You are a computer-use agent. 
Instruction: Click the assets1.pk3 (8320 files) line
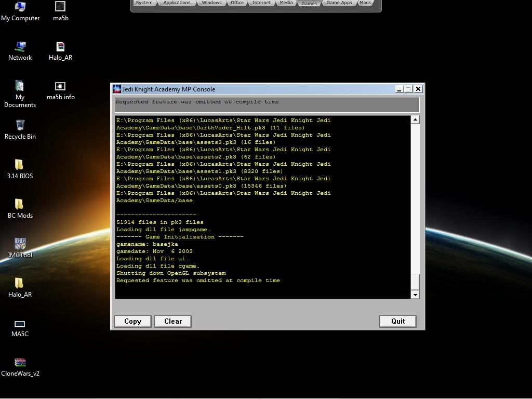tap(199, 171)
